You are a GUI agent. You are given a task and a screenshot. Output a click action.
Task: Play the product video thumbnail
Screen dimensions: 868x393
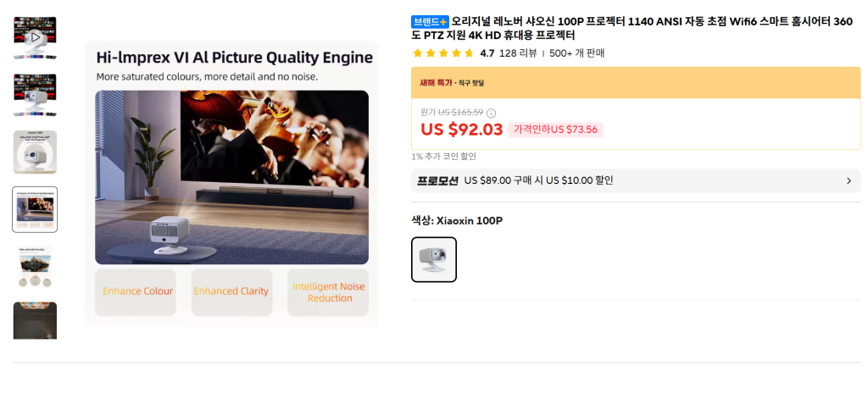(x=35, y=37)
